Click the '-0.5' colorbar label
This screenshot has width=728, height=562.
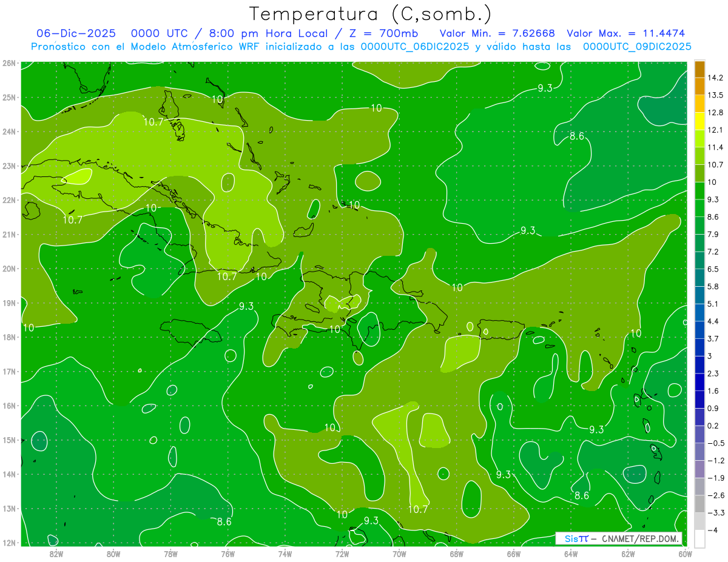(716, 443)
